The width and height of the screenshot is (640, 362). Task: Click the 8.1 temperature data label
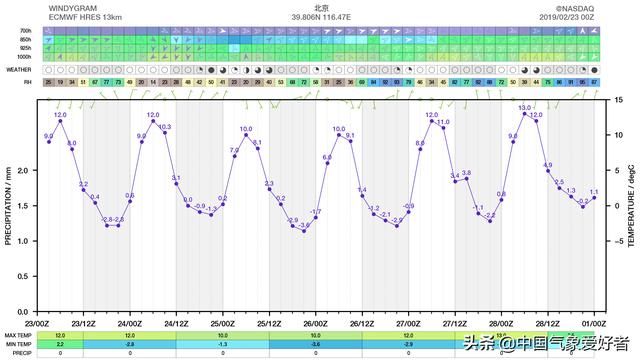(258, 142)
